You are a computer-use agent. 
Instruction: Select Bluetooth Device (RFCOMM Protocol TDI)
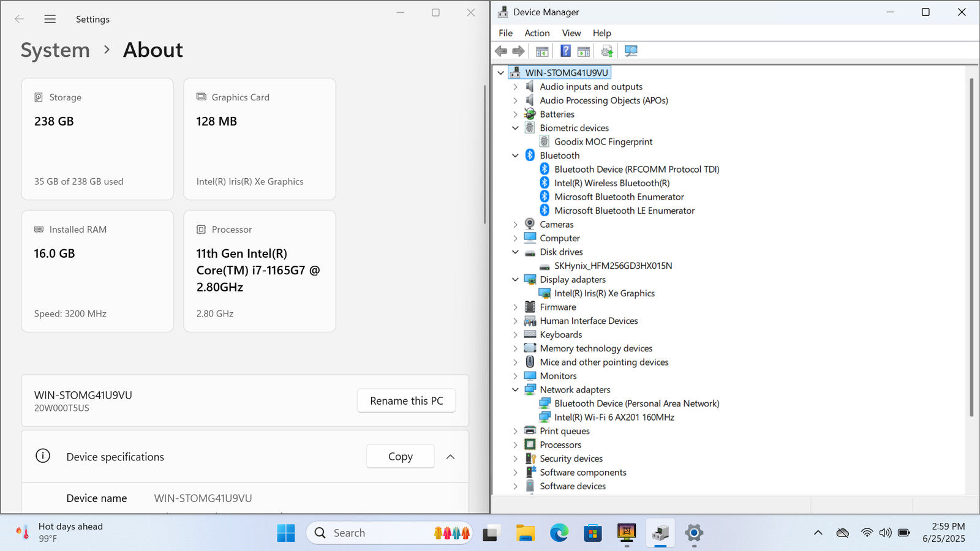click(637, 169)
